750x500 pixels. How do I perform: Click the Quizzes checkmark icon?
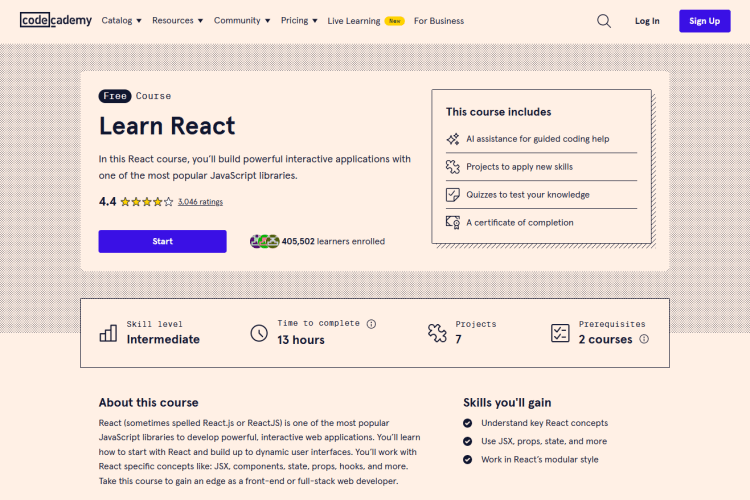tap(452, 195)
